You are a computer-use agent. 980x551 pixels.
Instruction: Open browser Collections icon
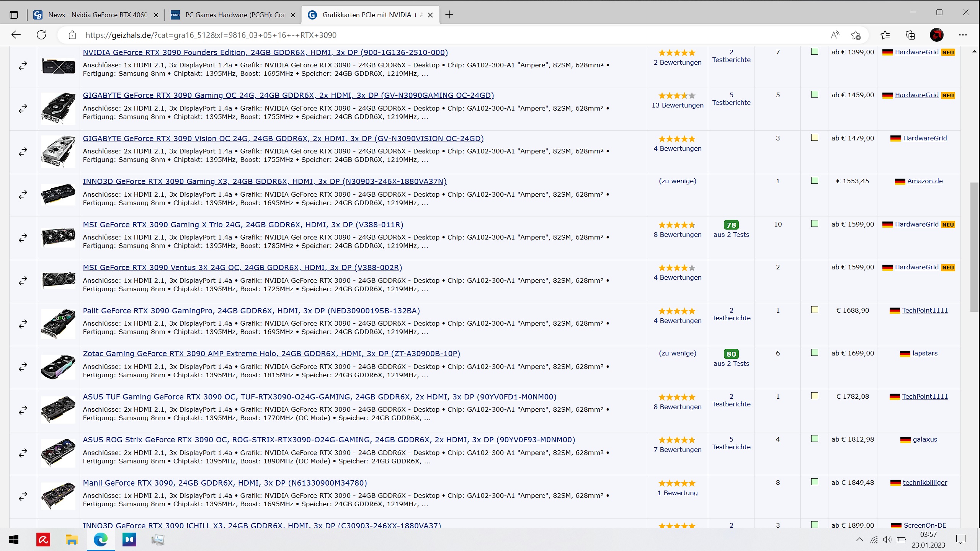click(910, 35)
